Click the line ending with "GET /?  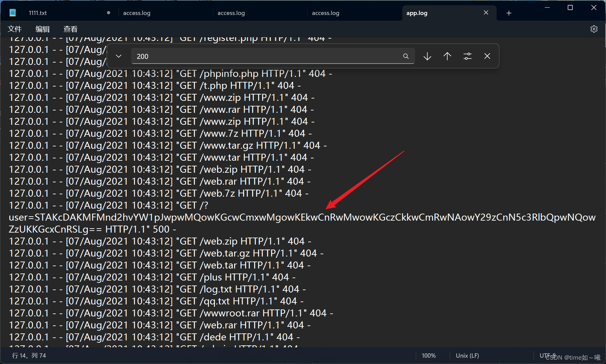pos(108,205)
